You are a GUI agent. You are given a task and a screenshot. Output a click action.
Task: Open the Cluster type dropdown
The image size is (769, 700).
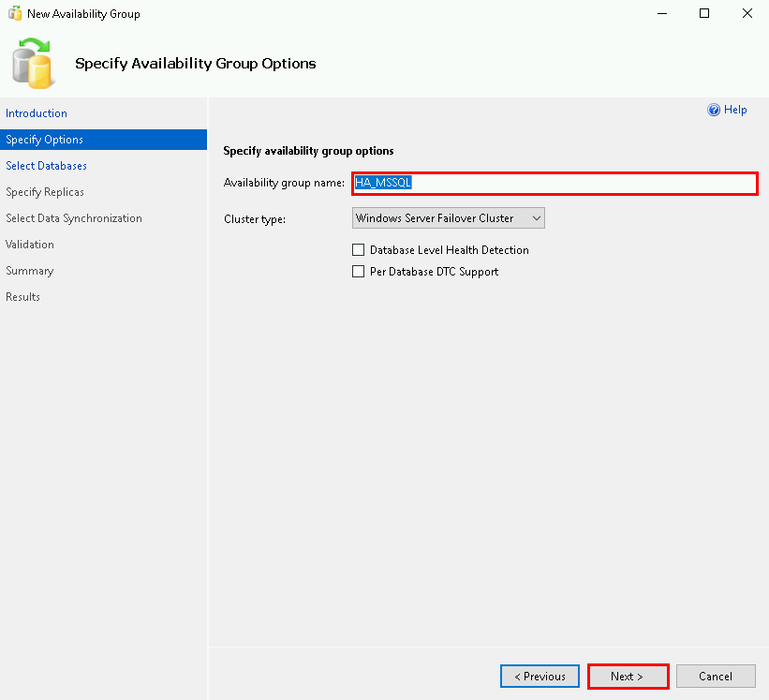tap(449, 218)
